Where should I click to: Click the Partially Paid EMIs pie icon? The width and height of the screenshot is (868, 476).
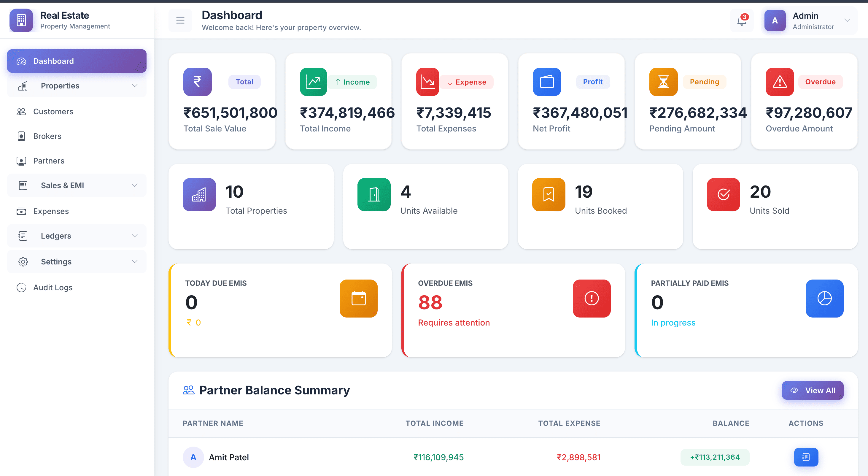(x=824, y=298)
